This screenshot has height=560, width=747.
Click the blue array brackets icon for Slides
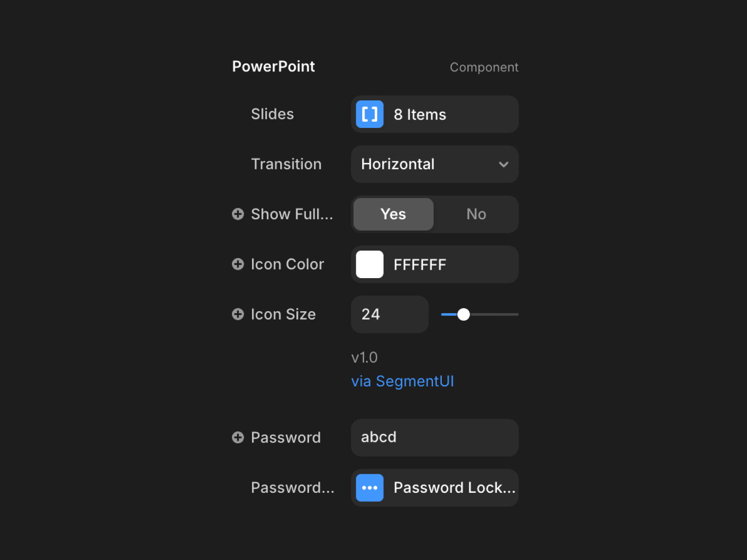(x=369, y=114)
